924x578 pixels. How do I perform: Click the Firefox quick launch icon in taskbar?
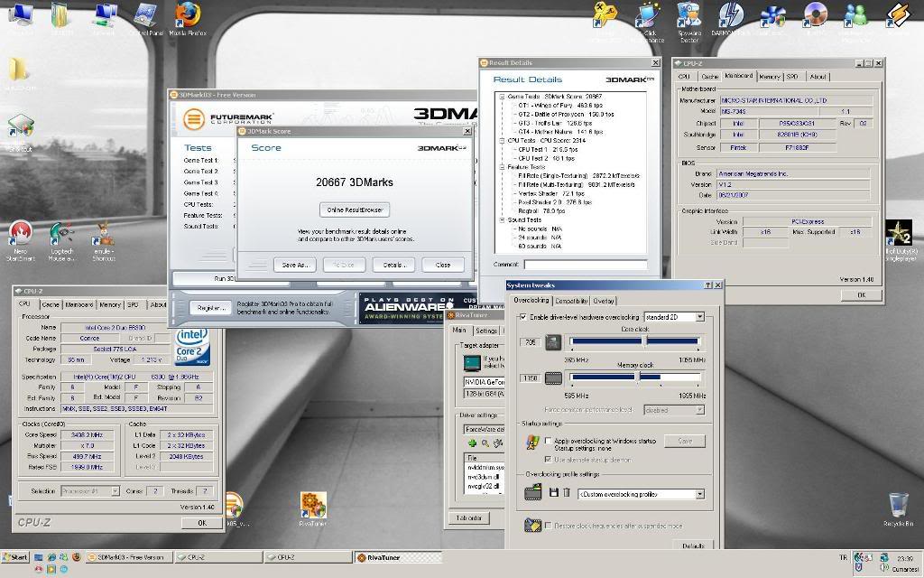click(x=76, y=556)
